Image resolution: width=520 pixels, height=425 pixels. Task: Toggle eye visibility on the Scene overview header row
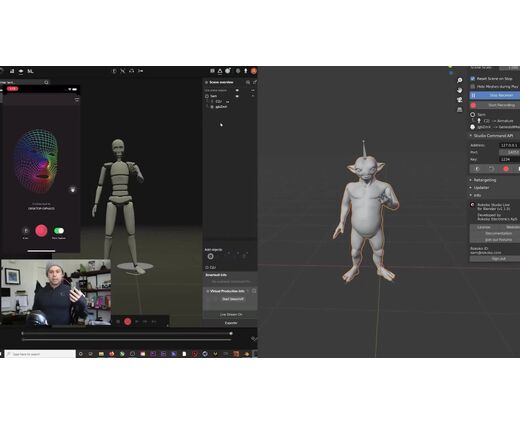click(x=237, y=90)
